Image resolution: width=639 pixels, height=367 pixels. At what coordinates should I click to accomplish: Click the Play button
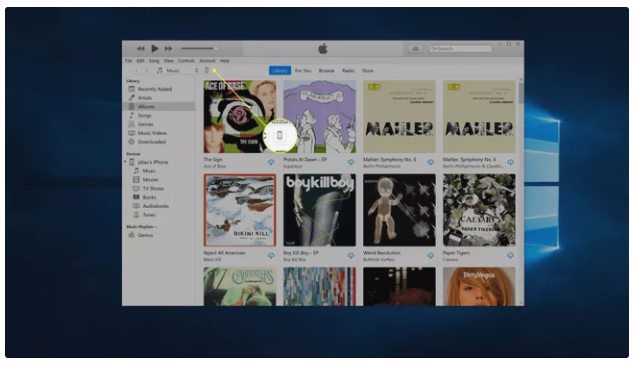point(154,48)
